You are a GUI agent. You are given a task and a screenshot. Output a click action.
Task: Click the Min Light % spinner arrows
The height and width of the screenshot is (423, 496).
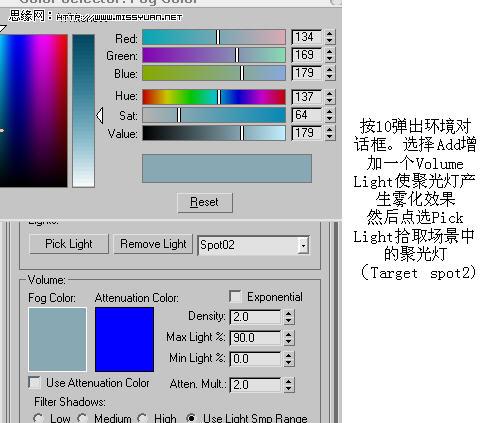point(289,359)
